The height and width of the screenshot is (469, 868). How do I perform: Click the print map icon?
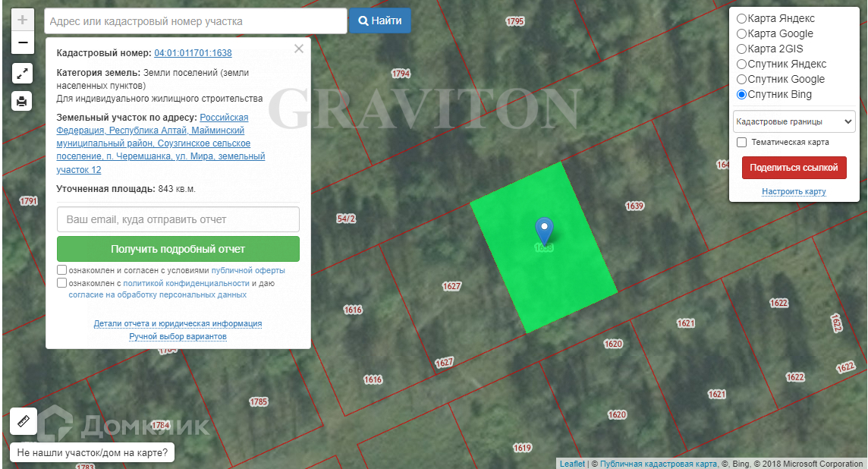click(x=22, y=102)
